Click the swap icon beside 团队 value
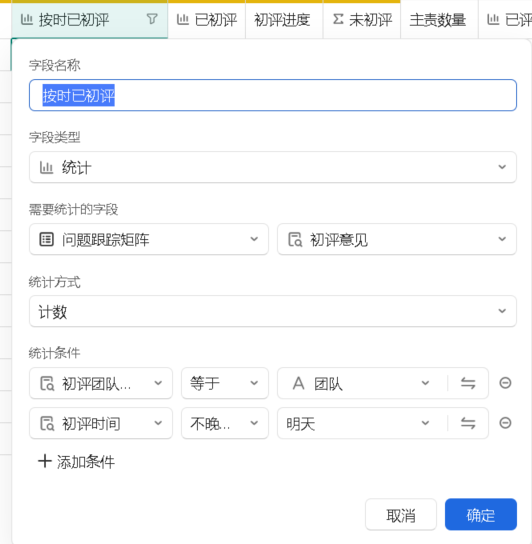532x544 pixels. [468, 383]
